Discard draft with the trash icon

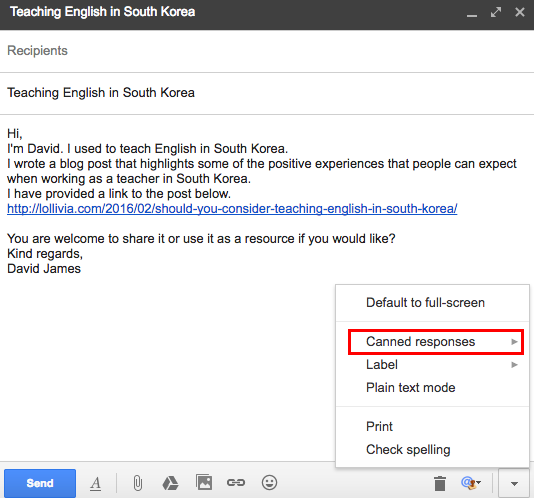click(440, 483)
